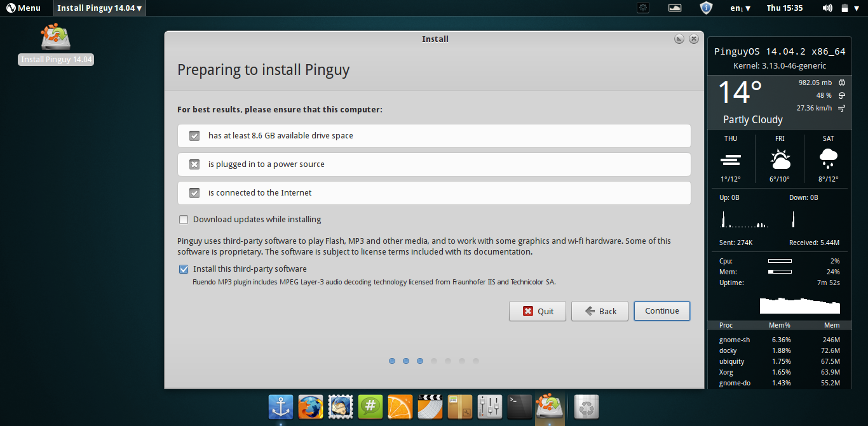Open the Thu 15:35 clock menu
This screenshot has height=426, width=868.
785,8
